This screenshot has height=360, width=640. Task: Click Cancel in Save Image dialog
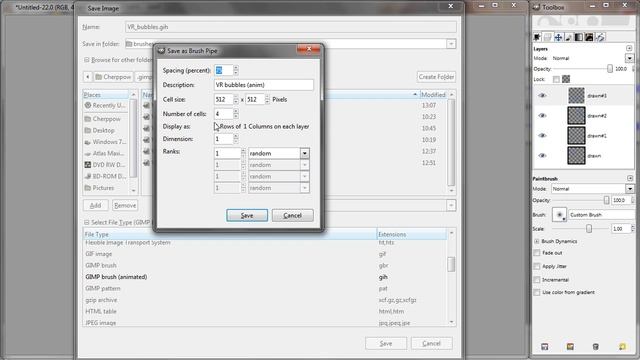[431, 344]
